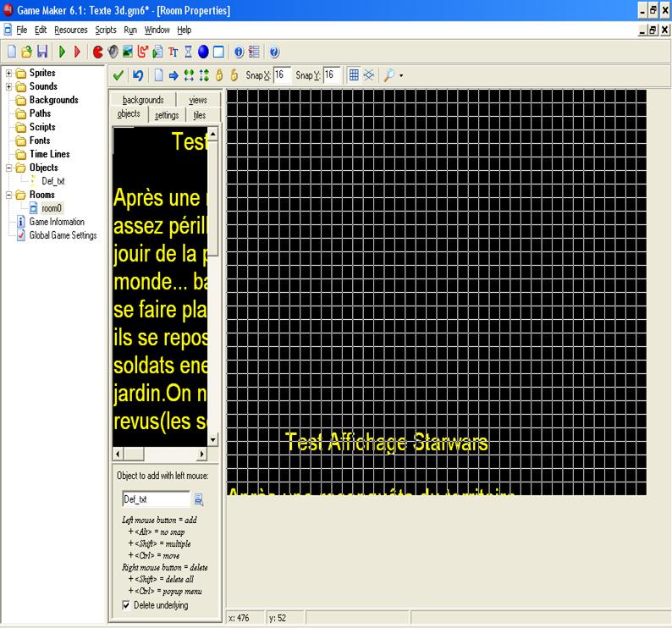Confirm room changes with green checkmark
Screen dimensions: 672x628
[x=118, y=75]
